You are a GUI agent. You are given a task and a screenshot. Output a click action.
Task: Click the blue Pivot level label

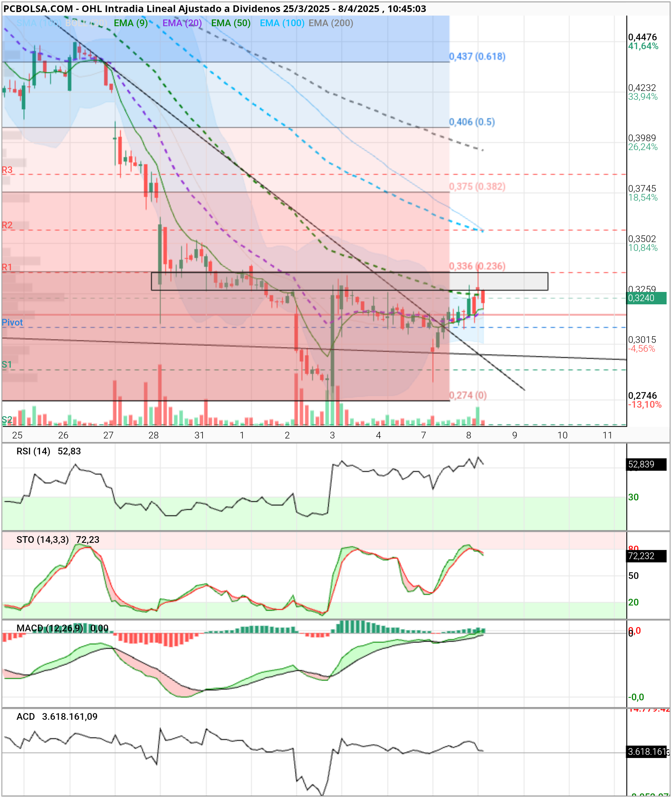(12, 322)
